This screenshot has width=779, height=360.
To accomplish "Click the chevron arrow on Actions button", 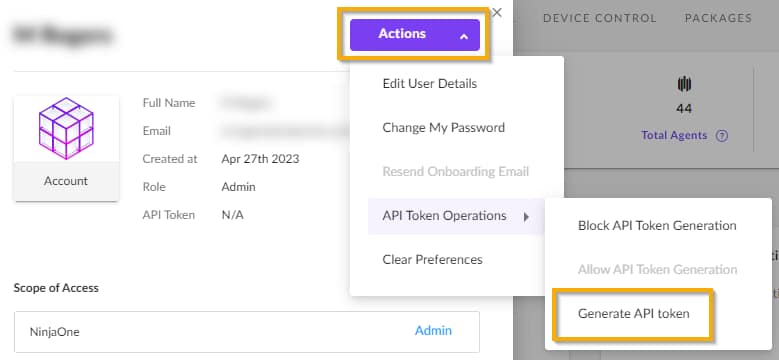I will (464, 36).
